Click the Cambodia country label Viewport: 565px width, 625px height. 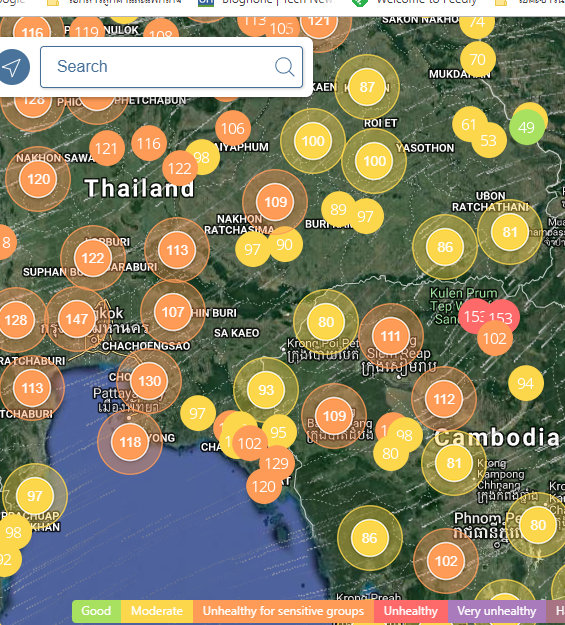click(497, 438)
